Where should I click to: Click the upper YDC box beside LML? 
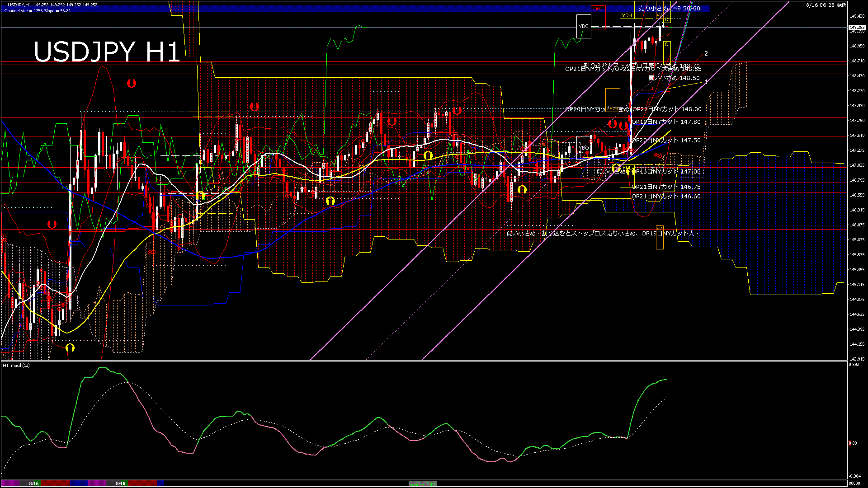pyautogui.click(x=584, y=26)
